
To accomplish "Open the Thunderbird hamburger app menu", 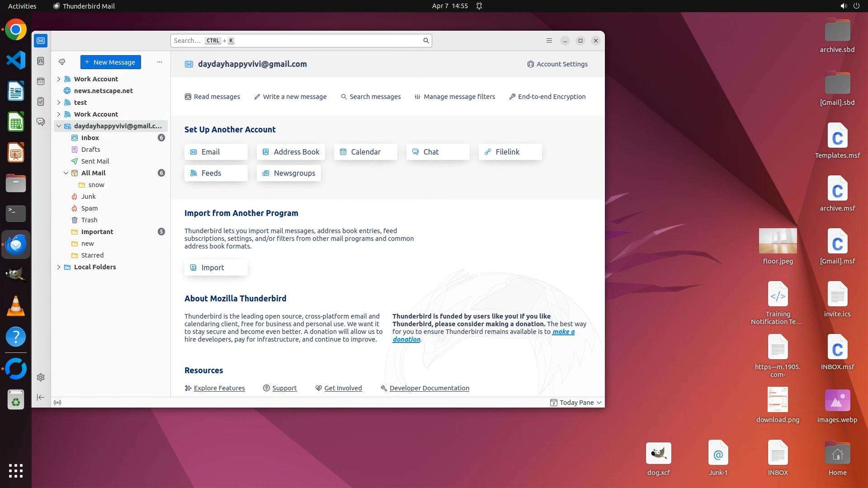I will coord(549,41).
